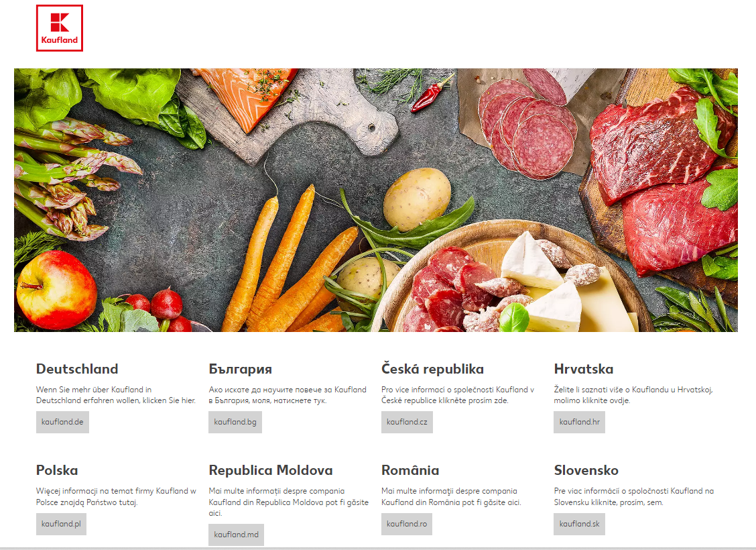Open the kaufland.de button

pos(62,422)
